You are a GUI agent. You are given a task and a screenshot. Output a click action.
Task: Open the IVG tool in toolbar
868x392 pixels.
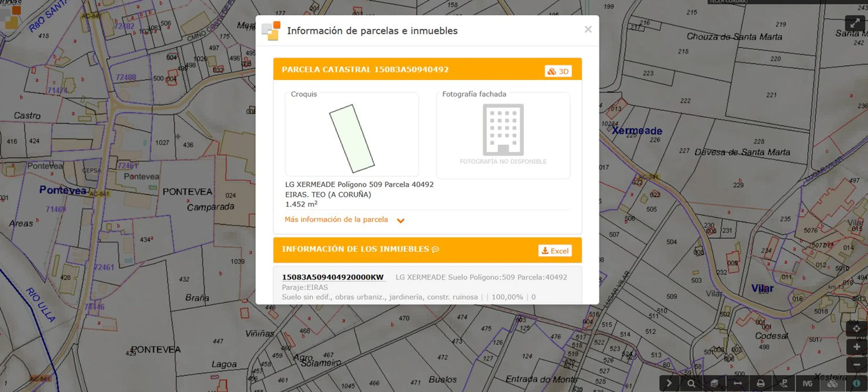pos(807,384)
